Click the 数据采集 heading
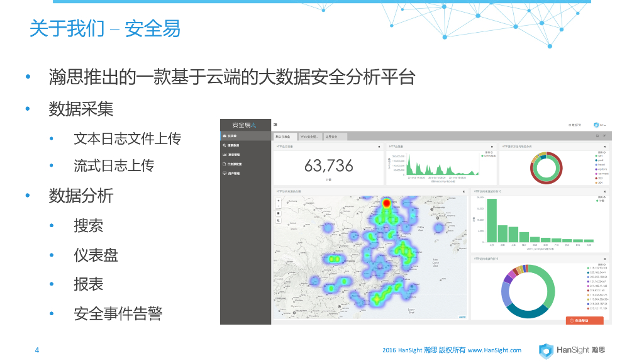This screenshot has height=363, width=644. [81, 109]
